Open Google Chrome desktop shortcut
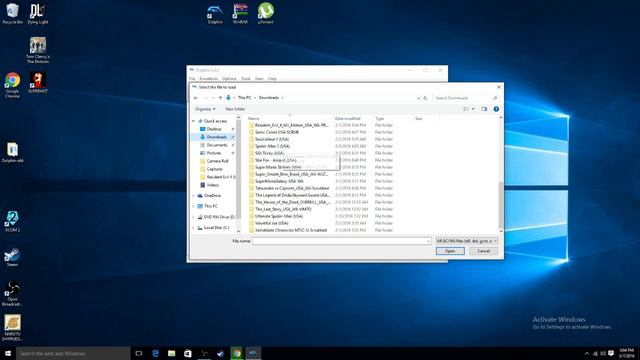The image size is (640, 360). coord(12,85)
